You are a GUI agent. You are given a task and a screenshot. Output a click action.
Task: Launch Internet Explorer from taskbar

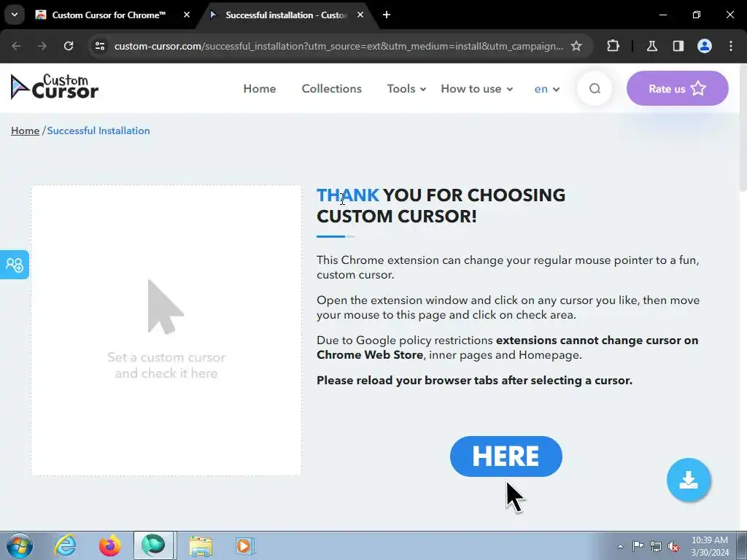(65, 545)
